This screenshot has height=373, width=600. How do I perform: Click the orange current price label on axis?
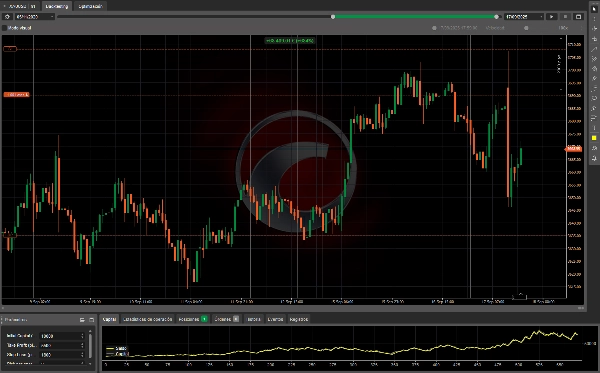click(x=574, y=149)
